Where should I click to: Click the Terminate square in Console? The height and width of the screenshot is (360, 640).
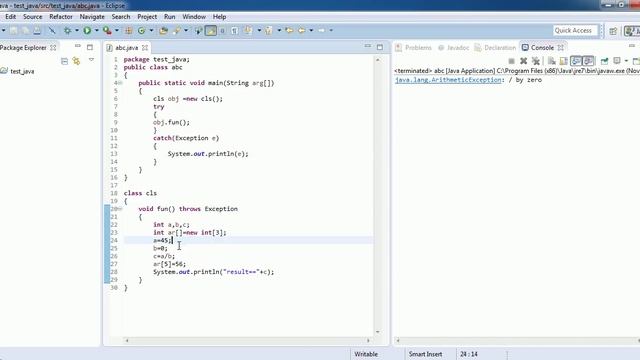coord(511,61)
